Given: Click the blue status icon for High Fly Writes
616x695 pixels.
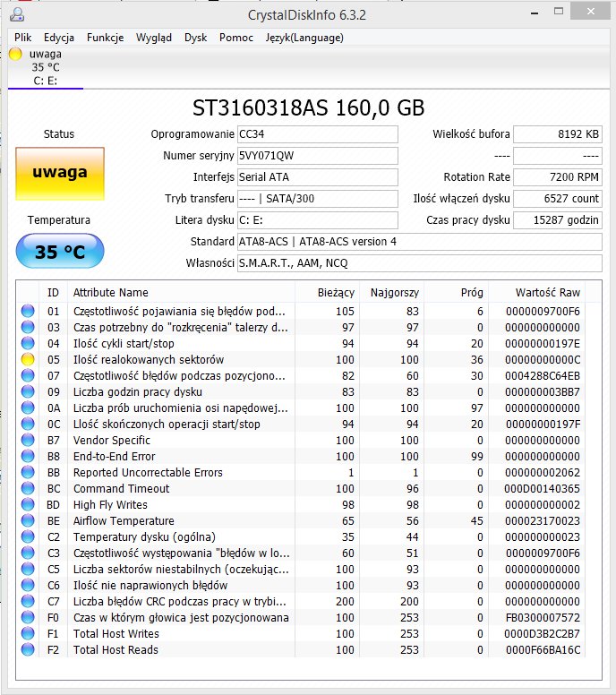Looking at the screenshot, I should pos(28,504).
